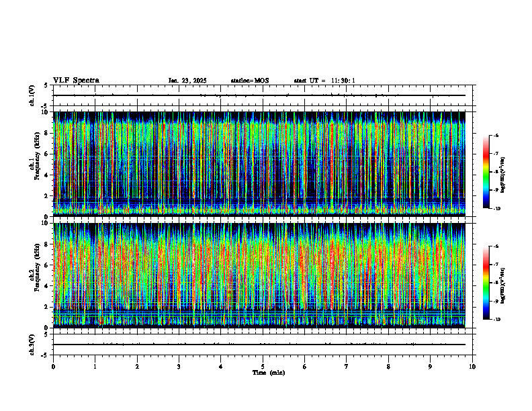Click the "-5" tick of the ch.3(V) axis
The image size is (532, 411).
pos(46,355)
